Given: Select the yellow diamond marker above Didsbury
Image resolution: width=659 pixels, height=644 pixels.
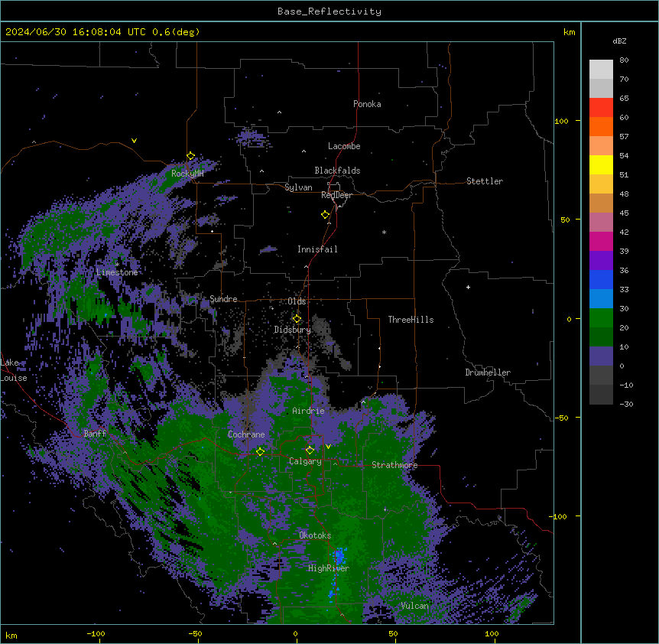Looking at the screenshot, I should click(x=297, y=319).
